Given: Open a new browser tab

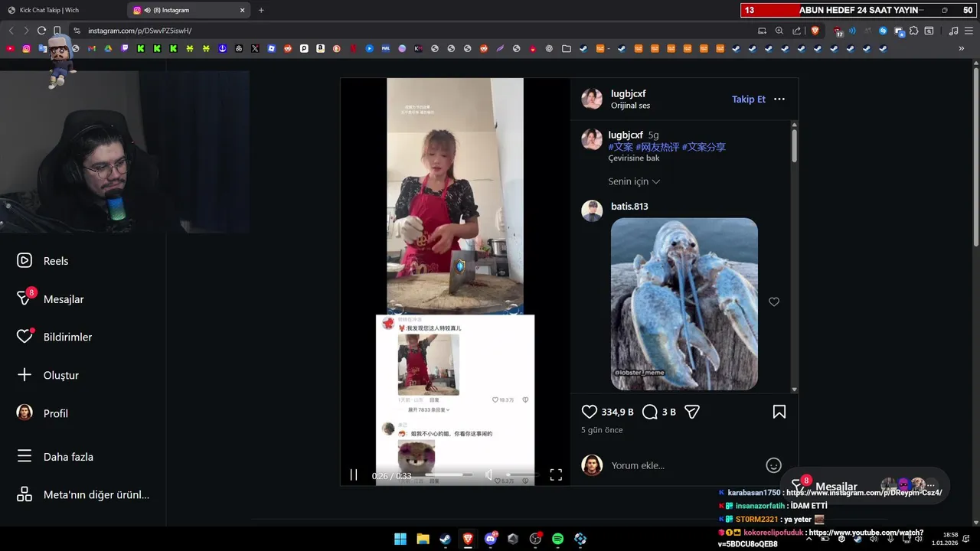Looking at the screenshot, I should (x=261, y=10).
